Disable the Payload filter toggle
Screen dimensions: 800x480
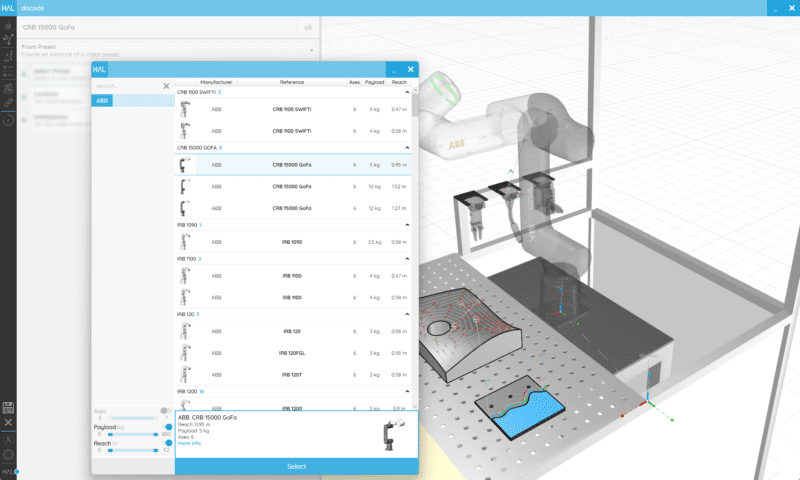[x=168, y=427]
